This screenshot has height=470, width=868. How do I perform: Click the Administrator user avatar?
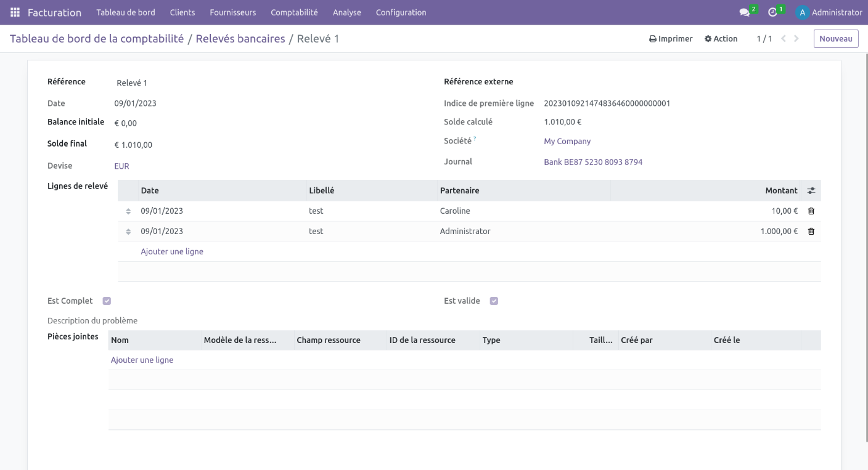click(802, 12)
